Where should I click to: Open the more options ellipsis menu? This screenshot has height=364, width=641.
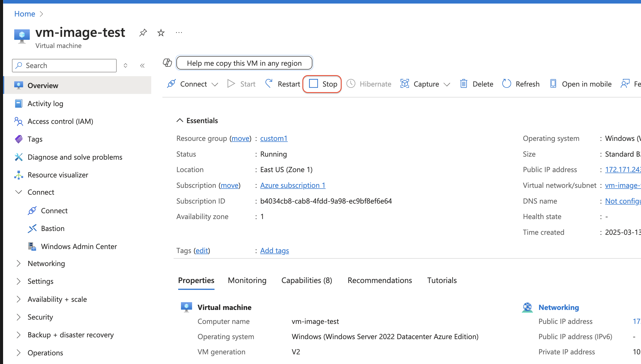(x=179, y=33)
